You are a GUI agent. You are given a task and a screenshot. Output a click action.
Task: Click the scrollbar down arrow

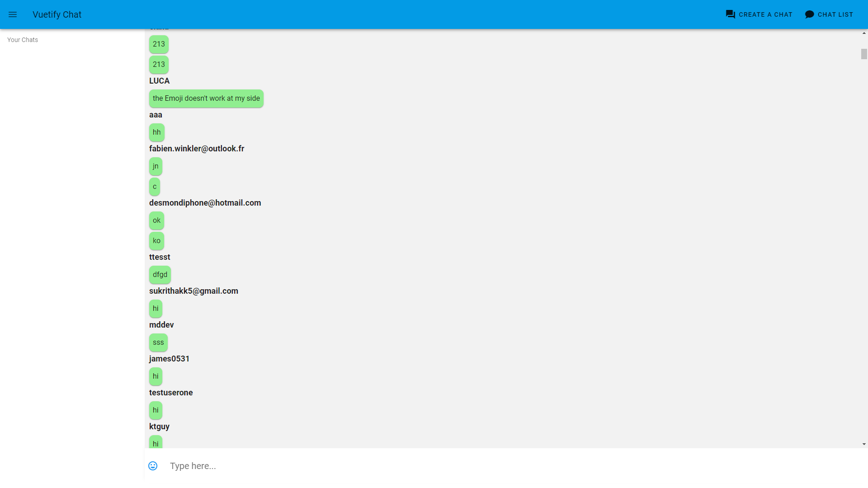pyautogui.click(x=864, y=444)
